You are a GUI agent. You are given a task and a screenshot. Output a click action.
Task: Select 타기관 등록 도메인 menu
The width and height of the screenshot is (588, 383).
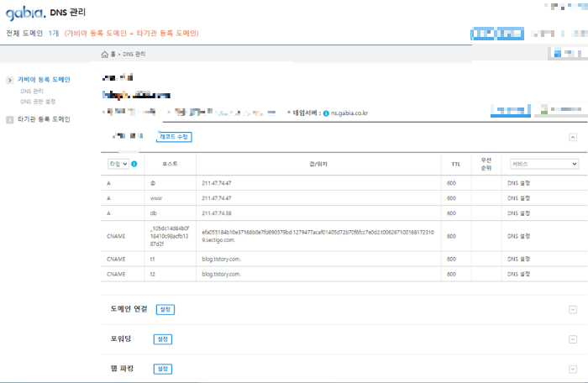44,119
